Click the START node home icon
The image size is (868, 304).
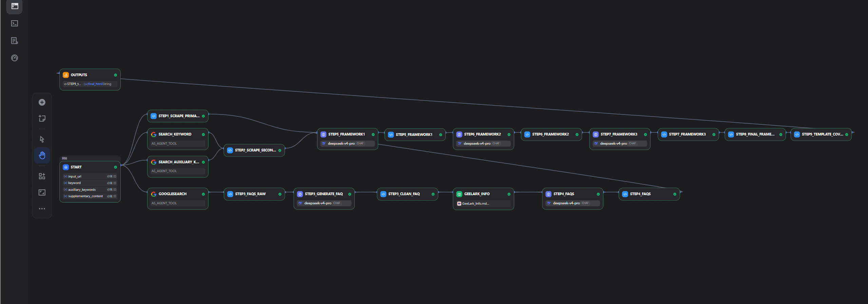point(66,167)
